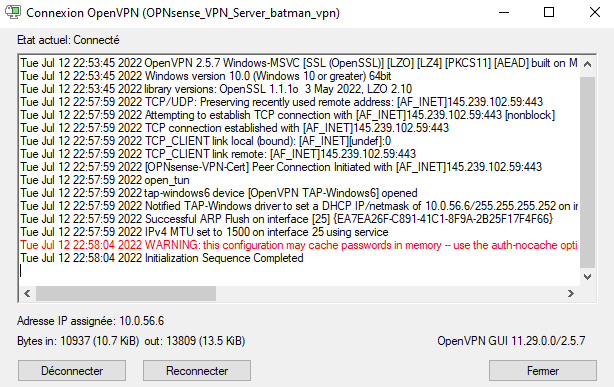The height and width of the screenshot is (387, 614).
Task: Click the horizontal scrollbar left arrow
Action: [27, 293]
